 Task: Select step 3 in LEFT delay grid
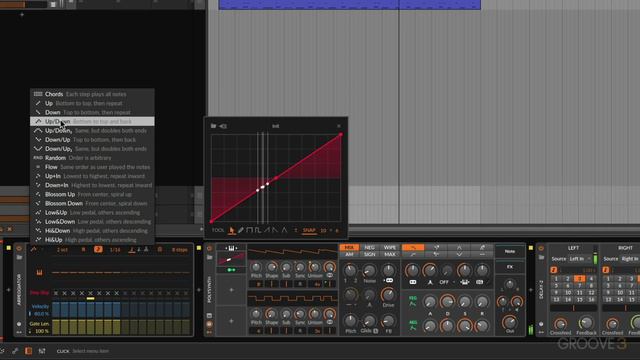(579, 279)
